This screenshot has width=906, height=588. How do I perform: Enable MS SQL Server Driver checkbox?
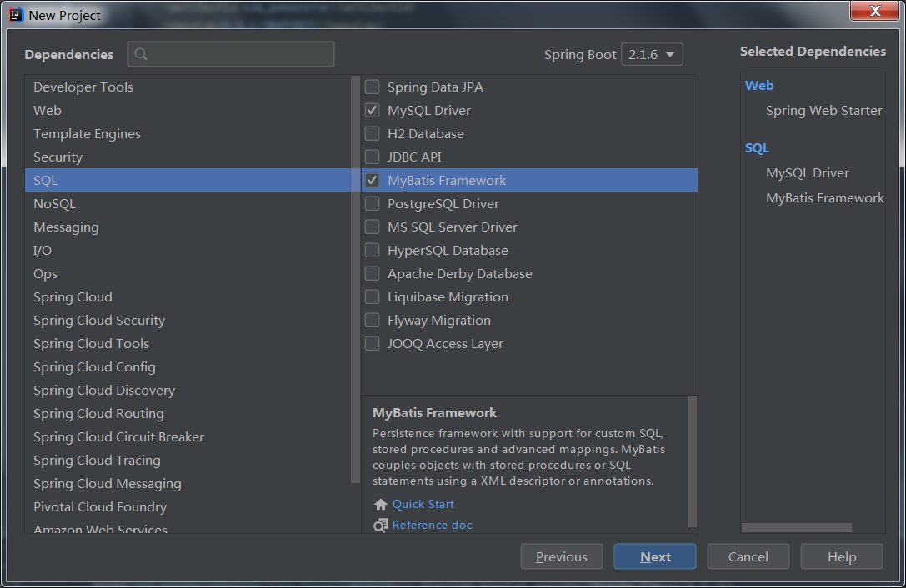pos(372,227)
